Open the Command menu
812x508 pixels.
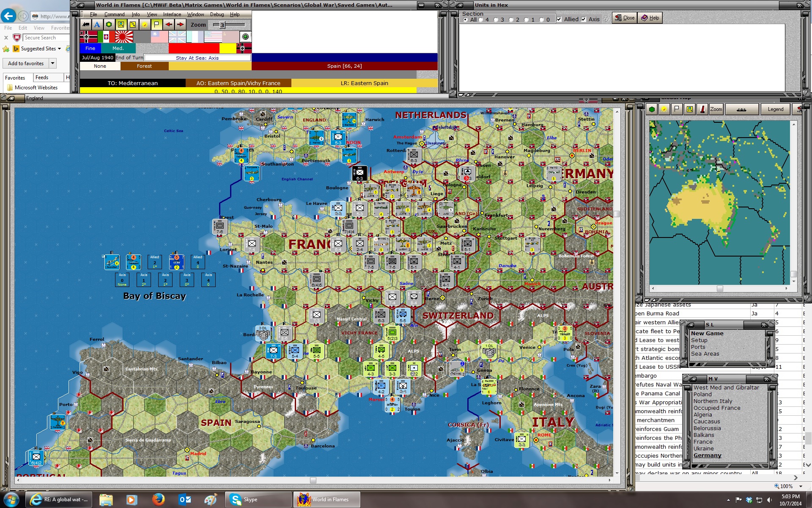click(114, 14)
